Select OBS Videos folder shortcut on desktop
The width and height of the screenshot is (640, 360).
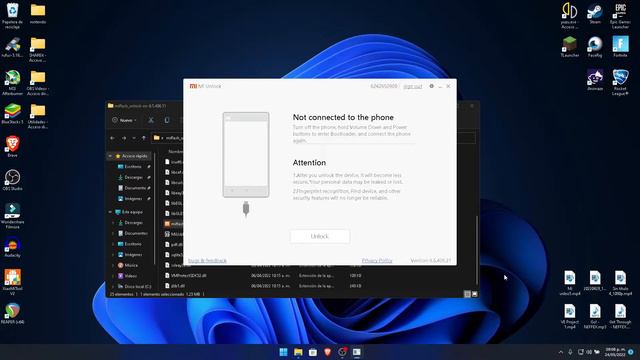tap(38, 82)
